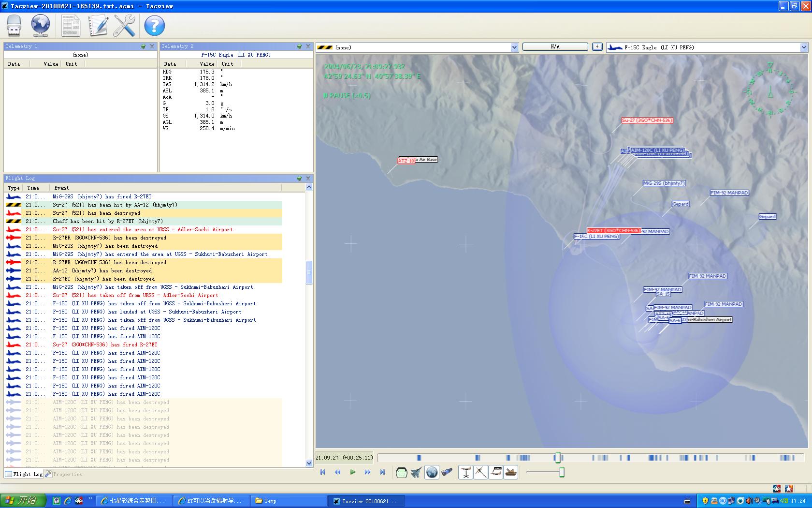Select the cockpit view icon
The height and width of the screenshot is (508, 812).
point(401,472)
